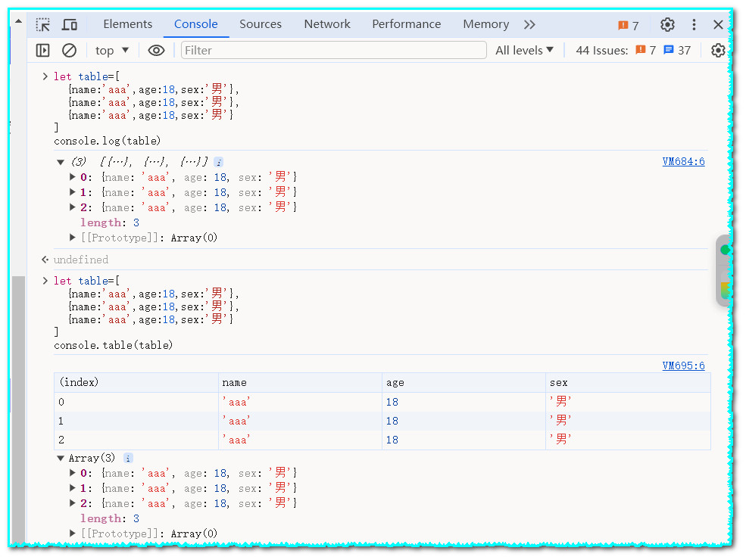Select index cell 0 in the table
746x560 pixels.
(136, 402)
